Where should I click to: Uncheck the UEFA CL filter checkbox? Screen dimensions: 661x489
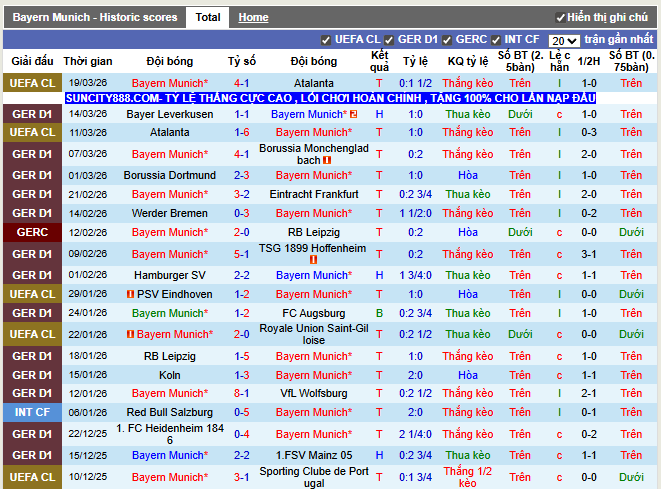[x=326, y=40]
